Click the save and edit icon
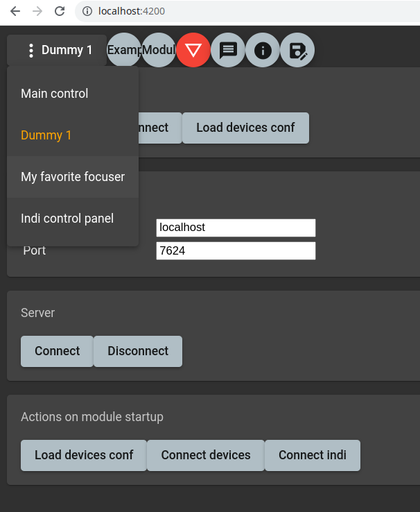 297,50
